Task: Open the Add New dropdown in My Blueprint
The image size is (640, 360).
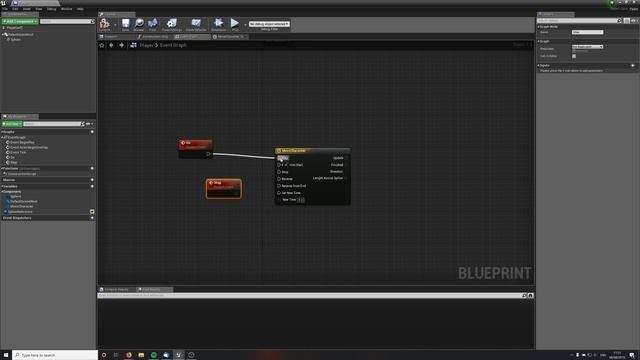Action: click(12, 124)
